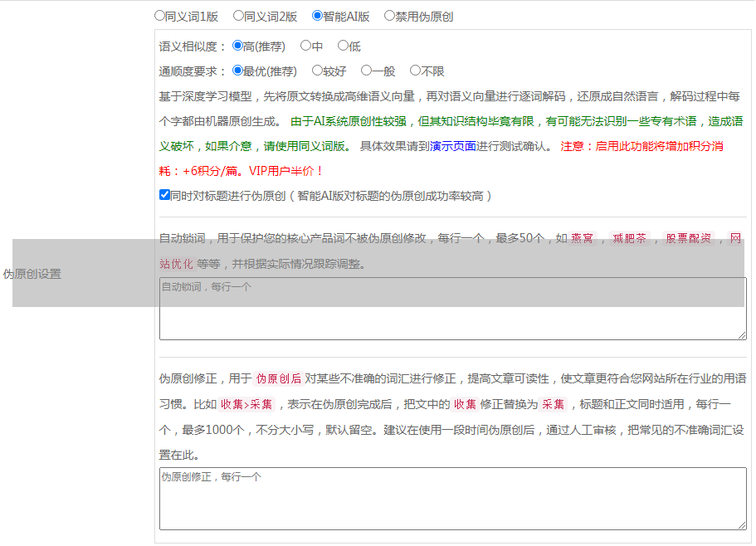The height and width of the screenshot is (546, 756).
Task: Uncheck 同时对标题进行伪原创 checkbox
Action: 164,196
